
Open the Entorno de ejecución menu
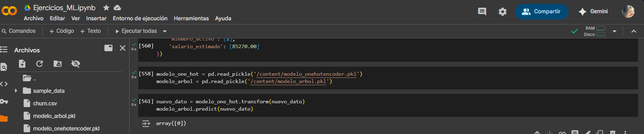[140, 18]
